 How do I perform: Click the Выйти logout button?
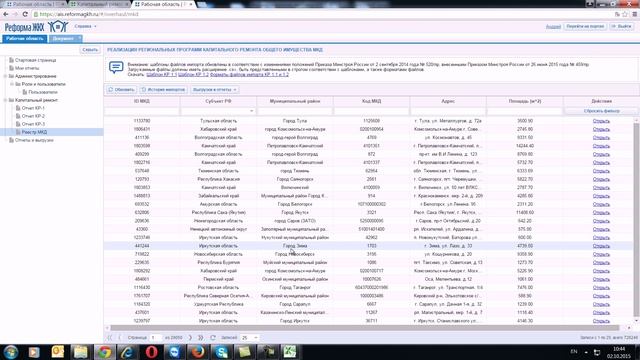(x=622, y=26)
